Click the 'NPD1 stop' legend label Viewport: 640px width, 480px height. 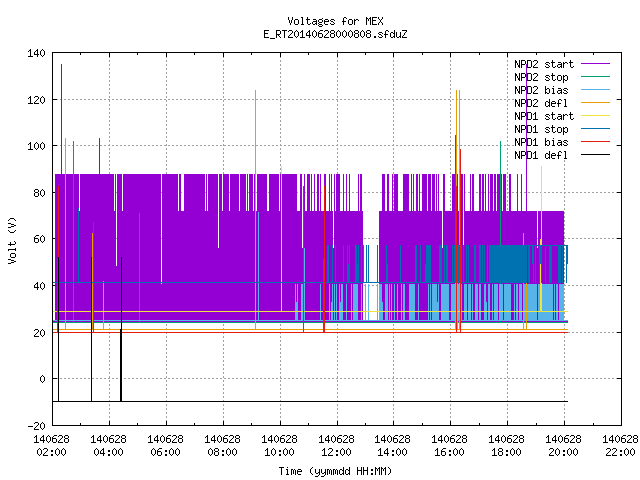[x=541, y=129]
